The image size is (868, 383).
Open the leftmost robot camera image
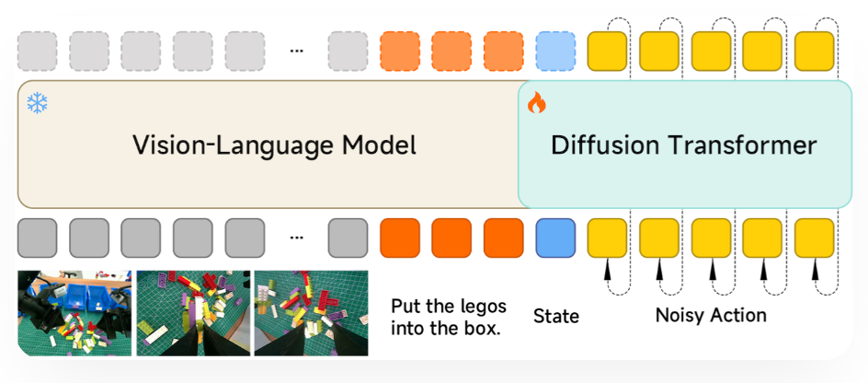click(74, 313)
